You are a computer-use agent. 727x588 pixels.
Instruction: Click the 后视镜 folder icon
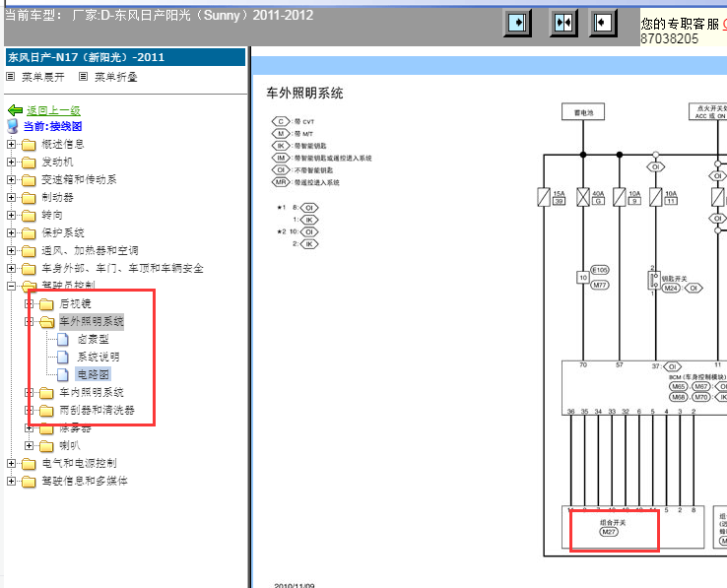[46, 304]
